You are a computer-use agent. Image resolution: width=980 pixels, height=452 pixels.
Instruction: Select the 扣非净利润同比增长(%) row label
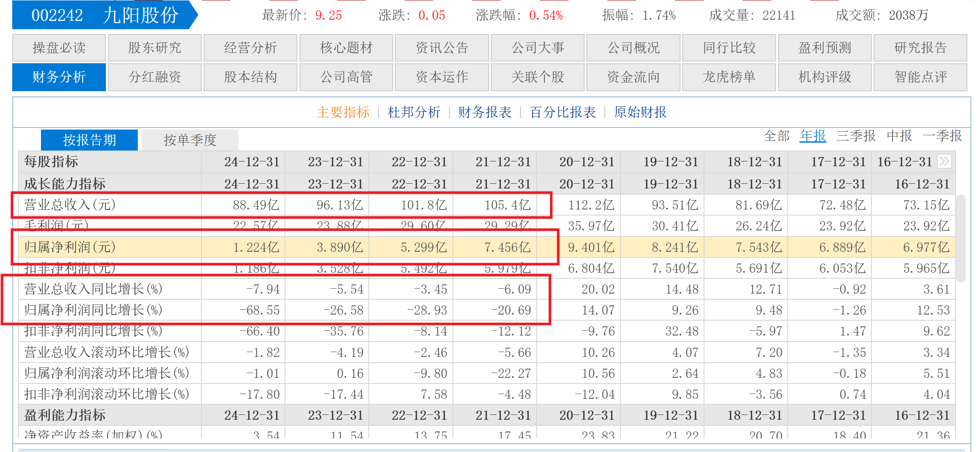(93, 331)
